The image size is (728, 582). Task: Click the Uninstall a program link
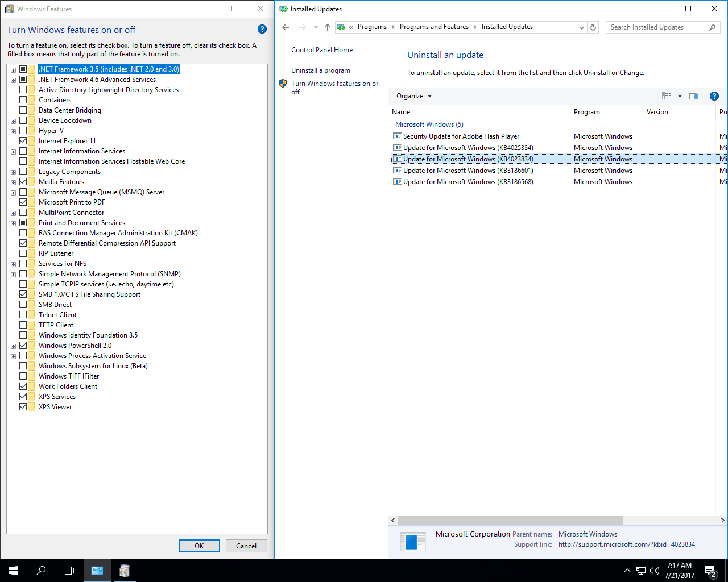click(321, 70)
